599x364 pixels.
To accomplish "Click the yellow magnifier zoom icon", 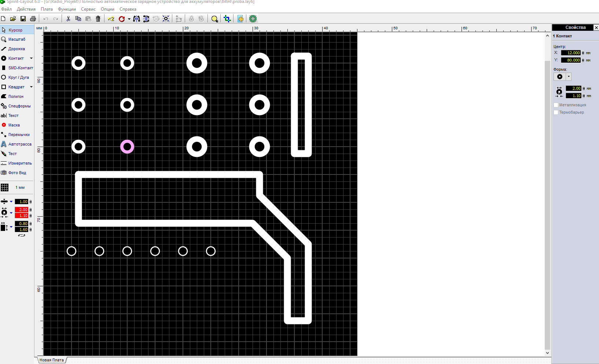I will [215, 19].
